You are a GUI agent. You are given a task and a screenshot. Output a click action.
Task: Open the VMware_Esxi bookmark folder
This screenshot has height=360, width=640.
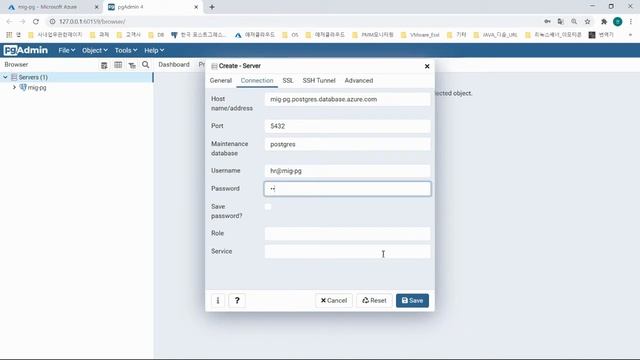tap(420, 35)
